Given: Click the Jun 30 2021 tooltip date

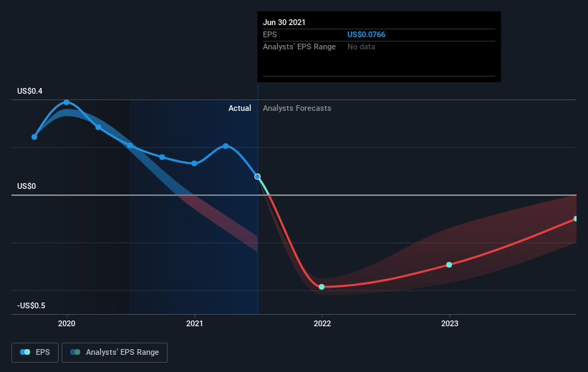Looking at the screenshot, I should (x=284, y=22).
